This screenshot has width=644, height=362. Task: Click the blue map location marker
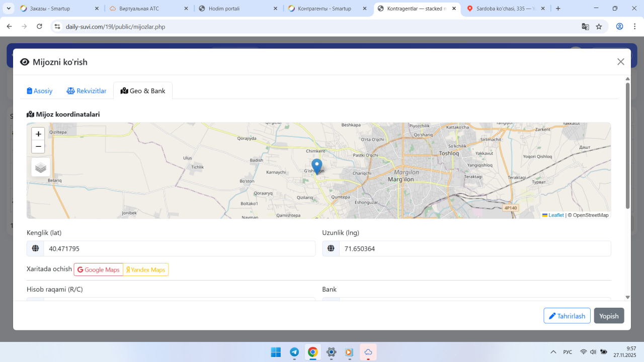click(x=316, y=166)
